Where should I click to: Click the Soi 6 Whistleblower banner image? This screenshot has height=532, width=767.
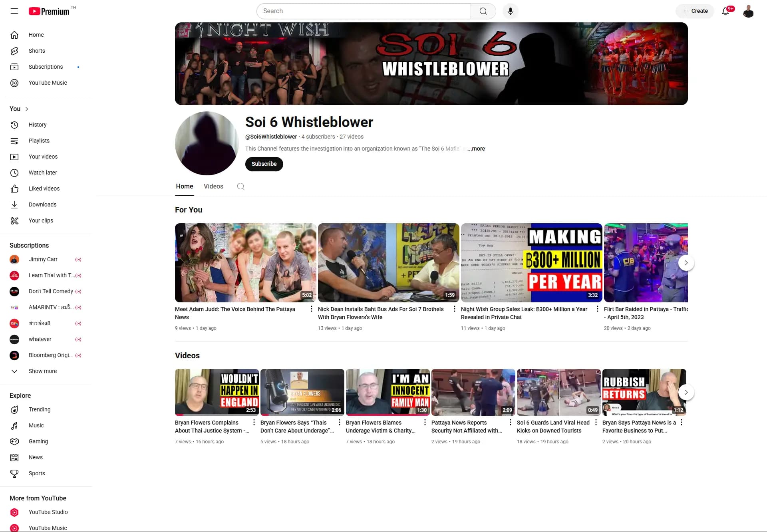[x=431, y=64]
